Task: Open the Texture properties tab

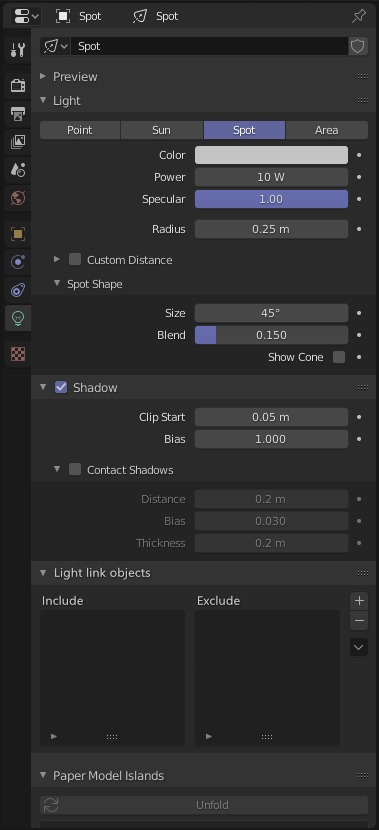Action: tap(18, 354)
